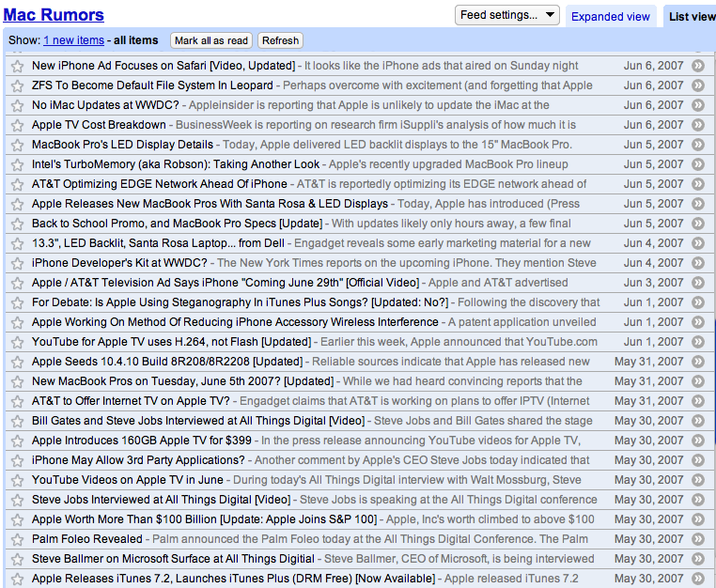Expand 'Apple / AT&T Television Ad Says iPhone' headline
This screenshot has width=716, height=588.
[x=226, y=283]
